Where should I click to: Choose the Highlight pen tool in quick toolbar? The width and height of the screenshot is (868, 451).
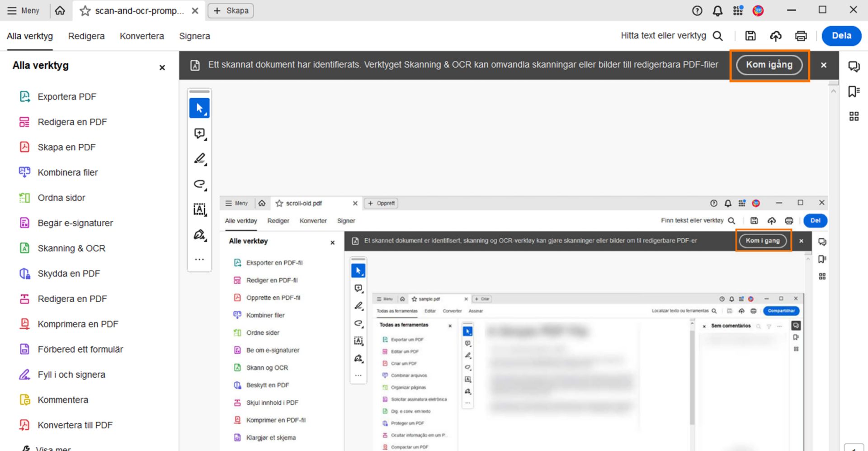coord(199,159)
